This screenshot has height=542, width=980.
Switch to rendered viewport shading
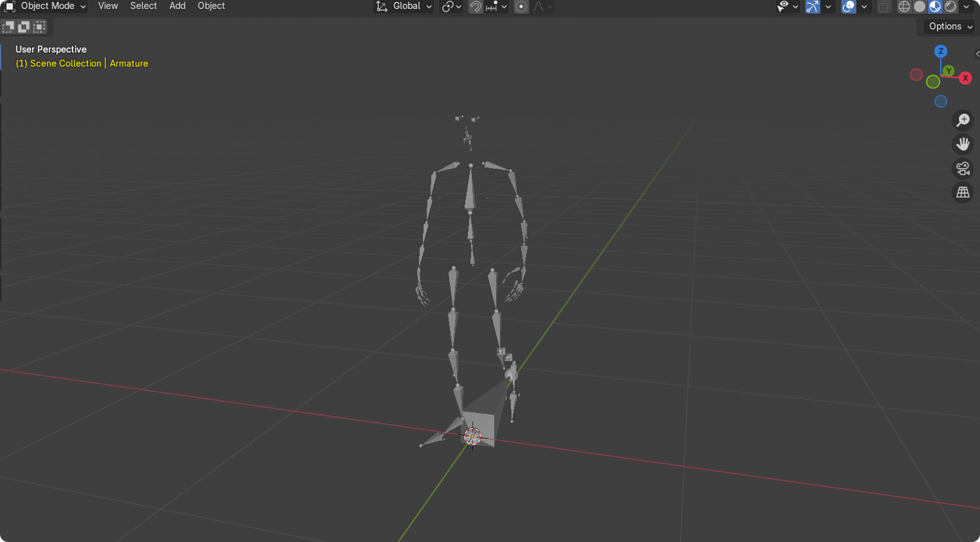951,7
